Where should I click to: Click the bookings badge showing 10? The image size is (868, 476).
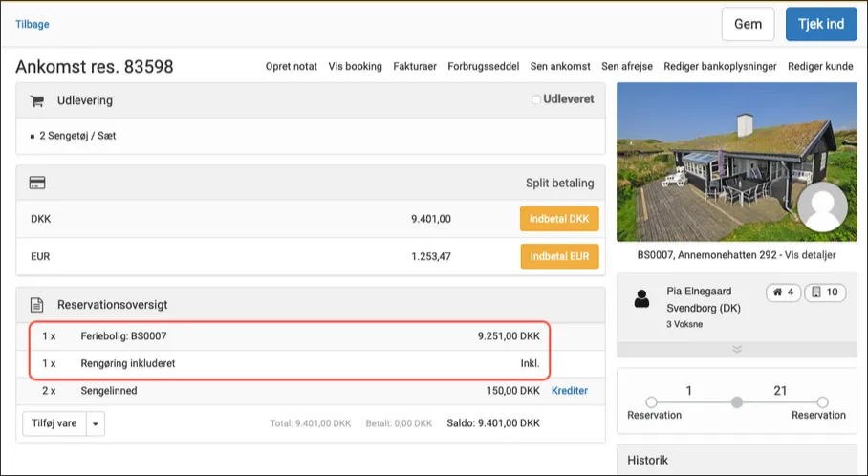(x=824, y=292)
